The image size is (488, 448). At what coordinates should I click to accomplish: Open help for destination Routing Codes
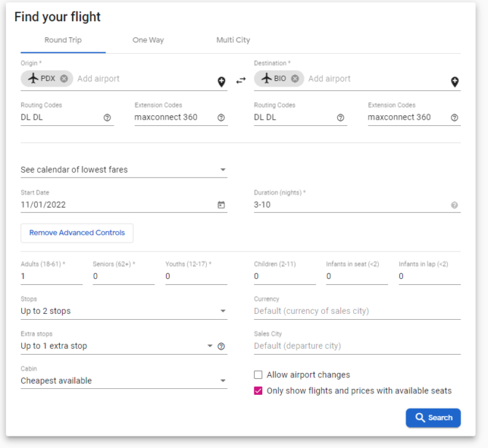340,118
